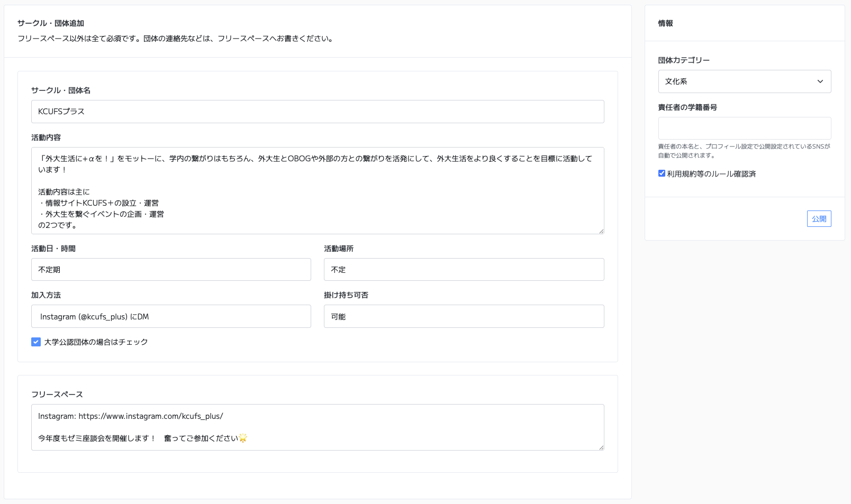851x504 pixels.
Task: Click the 加入方法 field with Instagram DM text
Action: 171,316
